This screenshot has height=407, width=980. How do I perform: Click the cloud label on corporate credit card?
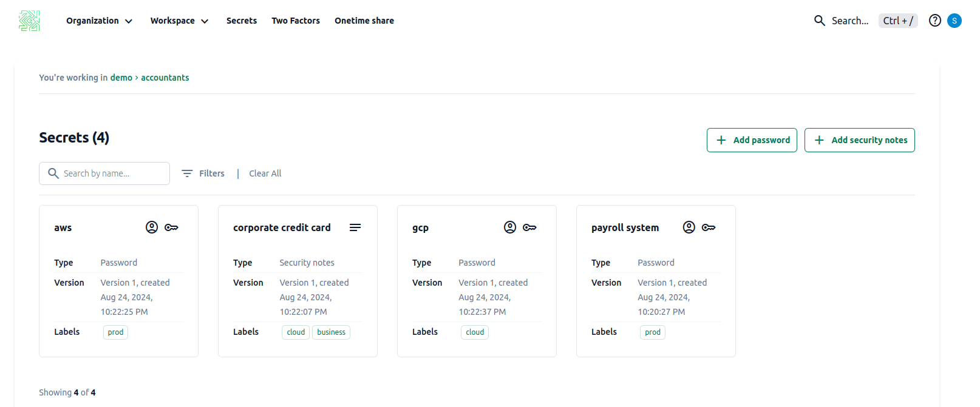click(296, 332)
